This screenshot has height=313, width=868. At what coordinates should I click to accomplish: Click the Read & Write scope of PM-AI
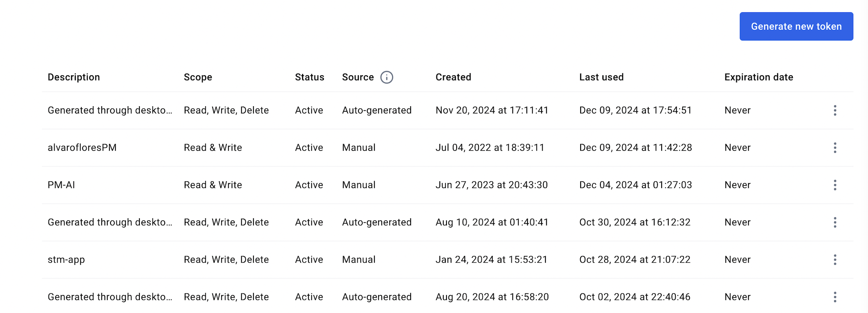click(213, 185)
